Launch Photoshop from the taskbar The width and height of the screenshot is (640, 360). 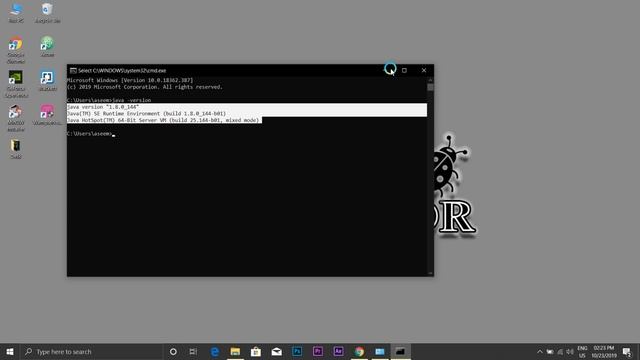tap(297, 351)
